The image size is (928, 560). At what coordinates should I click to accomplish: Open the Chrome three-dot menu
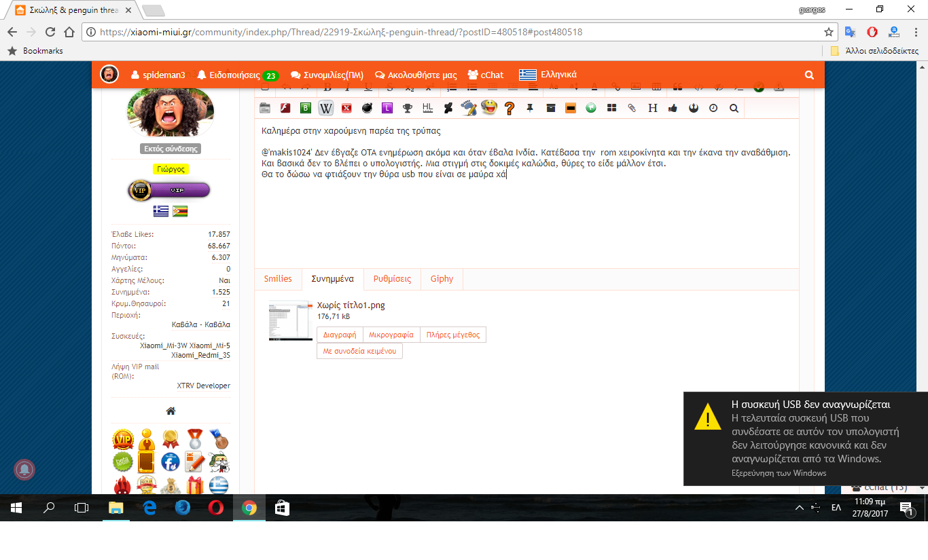pos(916,32)
